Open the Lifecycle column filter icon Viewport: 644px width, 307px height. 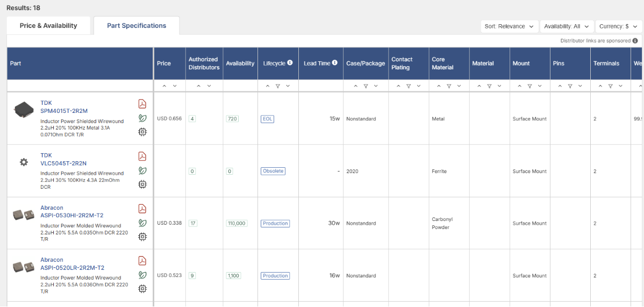pyautogui.click(x=277, y=86)
